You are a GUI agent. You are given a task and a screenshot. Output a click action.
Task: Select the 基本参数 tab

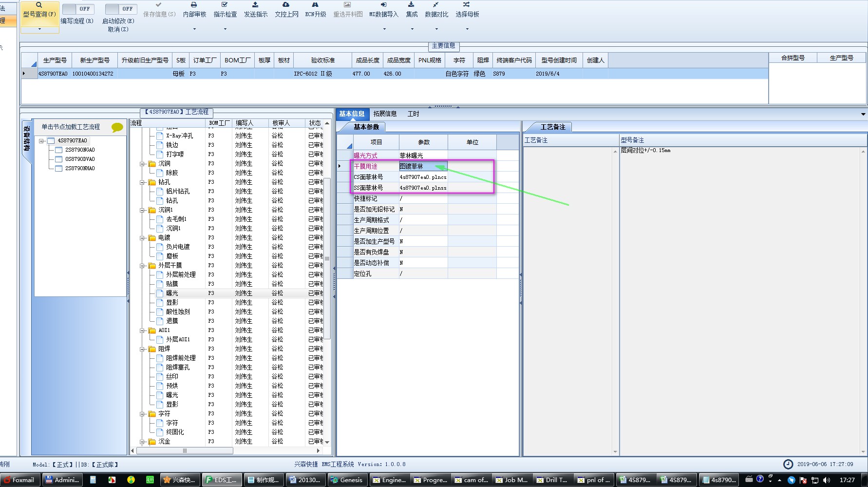tap(366, 127)
